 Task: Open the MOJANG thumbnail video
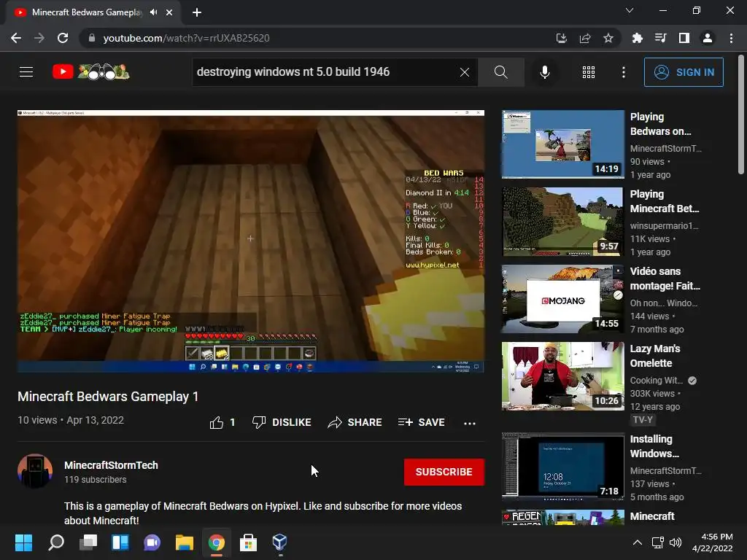point(563,299)
